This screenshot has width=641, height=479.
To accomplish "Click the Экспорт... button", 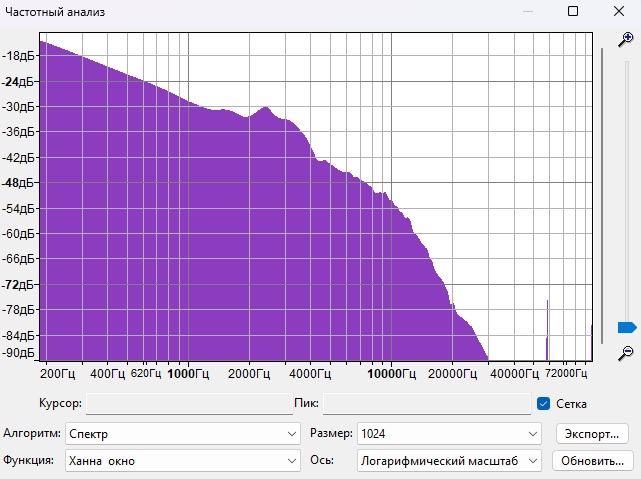I will [x=592, y=434].
